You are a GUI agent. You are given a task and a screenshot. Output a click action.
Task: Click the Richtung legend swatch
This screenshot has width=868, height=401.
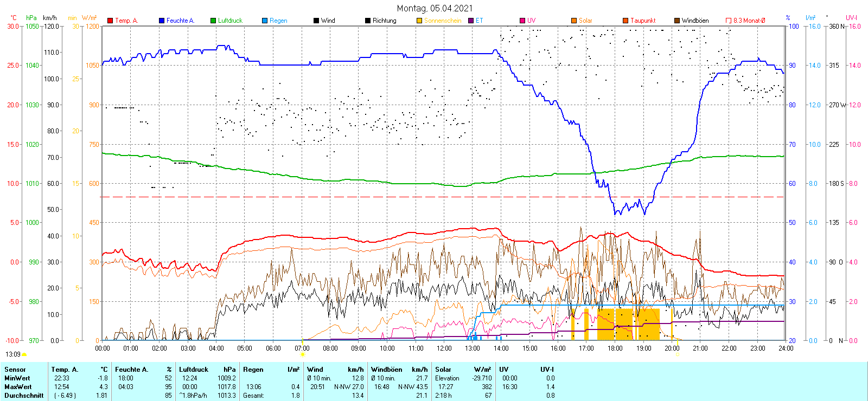368,21
